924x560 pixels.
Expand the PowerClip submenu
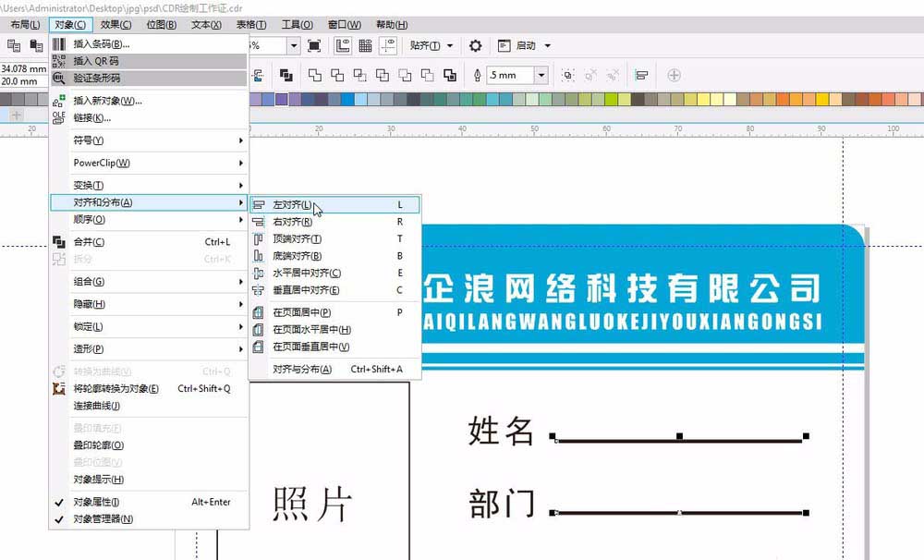pyautogui.click(x=149, y=163)
